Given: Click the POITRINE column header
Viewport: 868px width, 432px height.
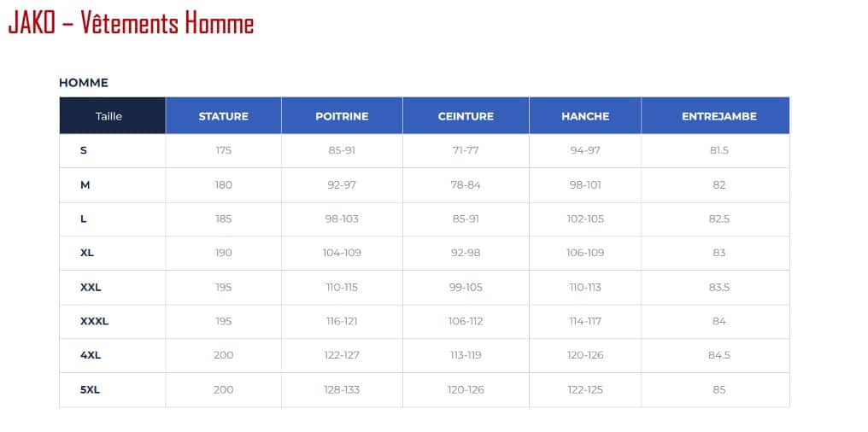Looking at the screenshot, I should click(342, 116).
